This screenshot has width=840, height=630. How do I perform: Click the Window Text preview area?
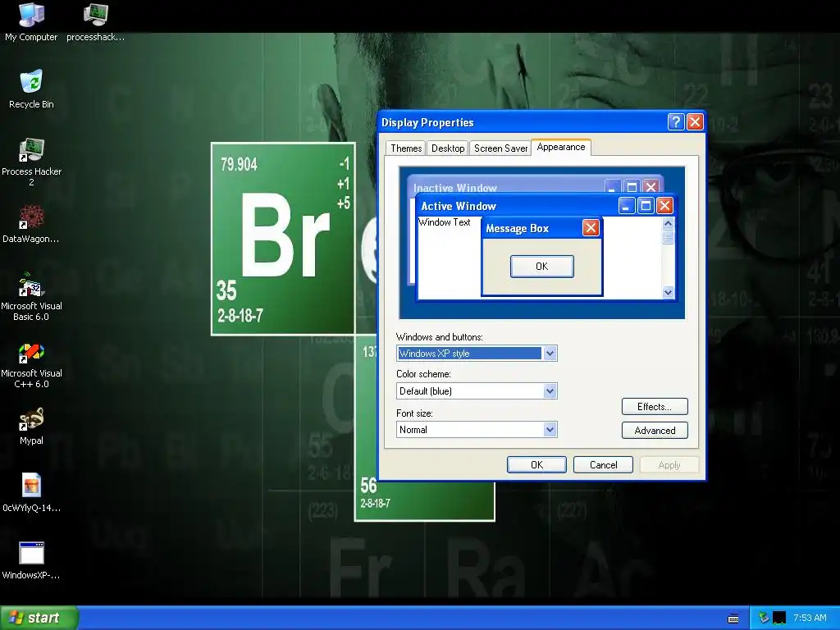[444, 222]
